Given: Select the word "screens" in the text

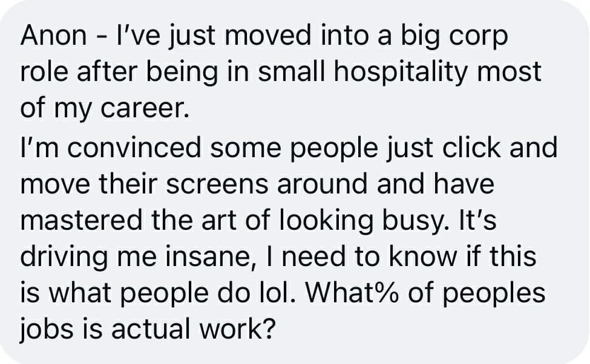Looking at the screenshot, I should 217,184.
